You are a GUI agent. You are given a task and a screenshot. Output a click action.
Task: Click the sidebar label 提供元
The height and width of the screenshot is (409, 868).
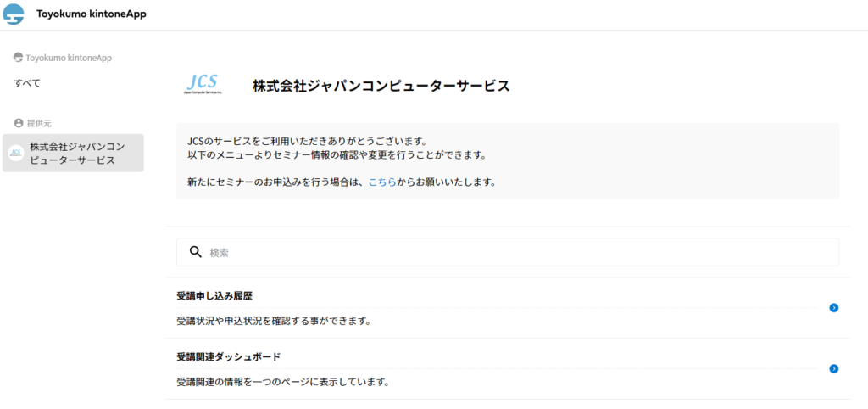(39, 123)
